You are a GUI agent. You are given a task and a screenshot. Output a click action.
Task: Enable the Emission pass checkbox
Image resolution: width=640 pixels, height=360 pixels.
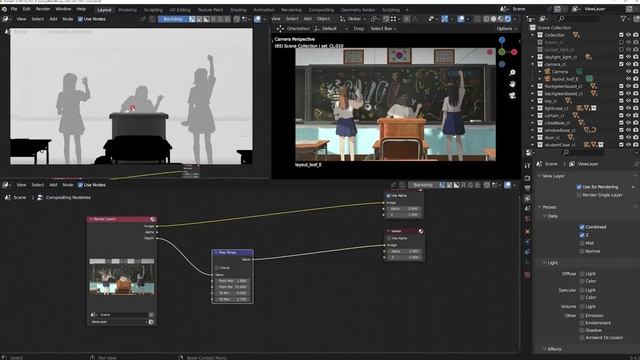coord(582,316)
